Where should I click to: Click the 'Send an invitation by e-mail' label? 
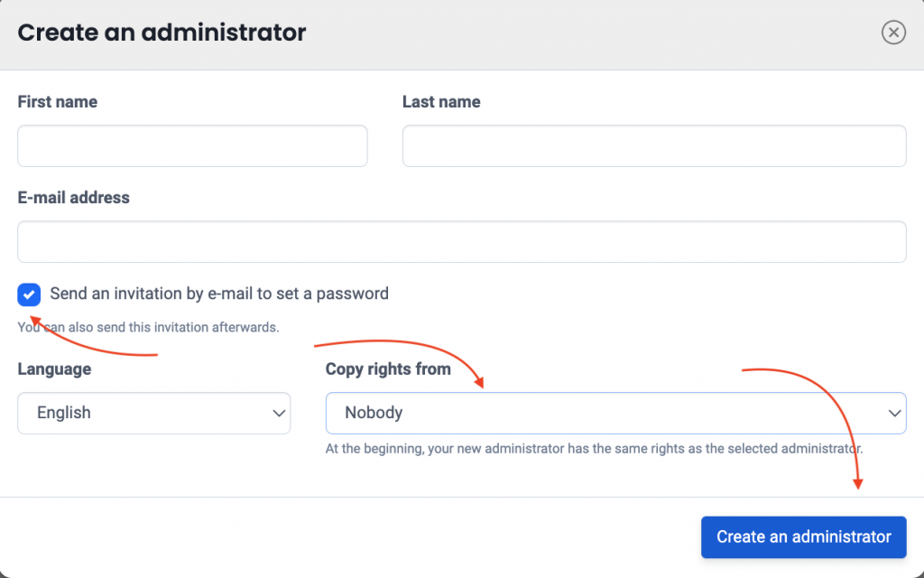[219, 294]
